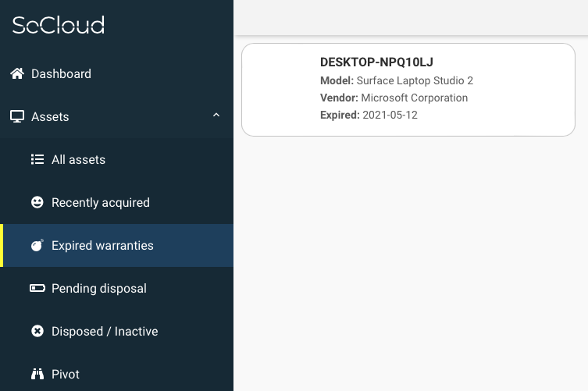588x391 pixels.
Task: Click the Assets monitor icon
Action: [x=17, y=117]
